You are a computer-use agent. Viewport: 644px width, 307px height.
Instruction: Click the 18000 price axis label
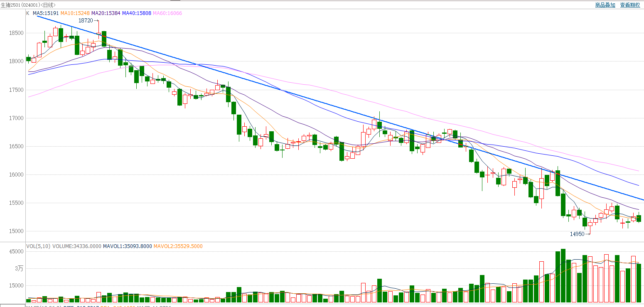coord(17,61)
